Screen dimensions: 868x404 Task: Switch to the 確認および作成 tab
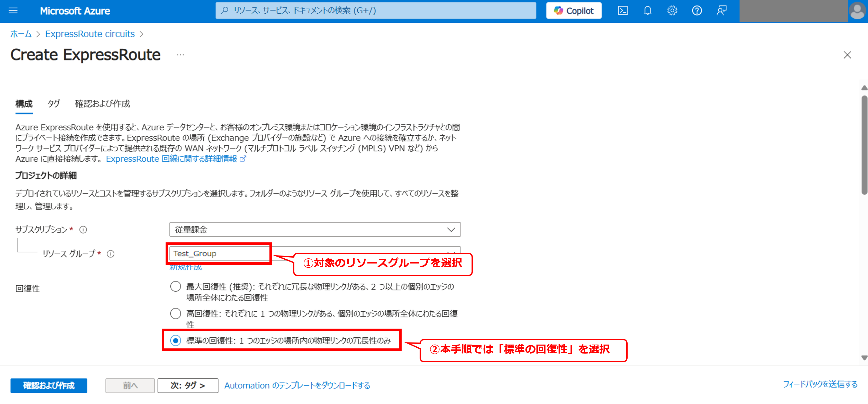tap(102, 103)
